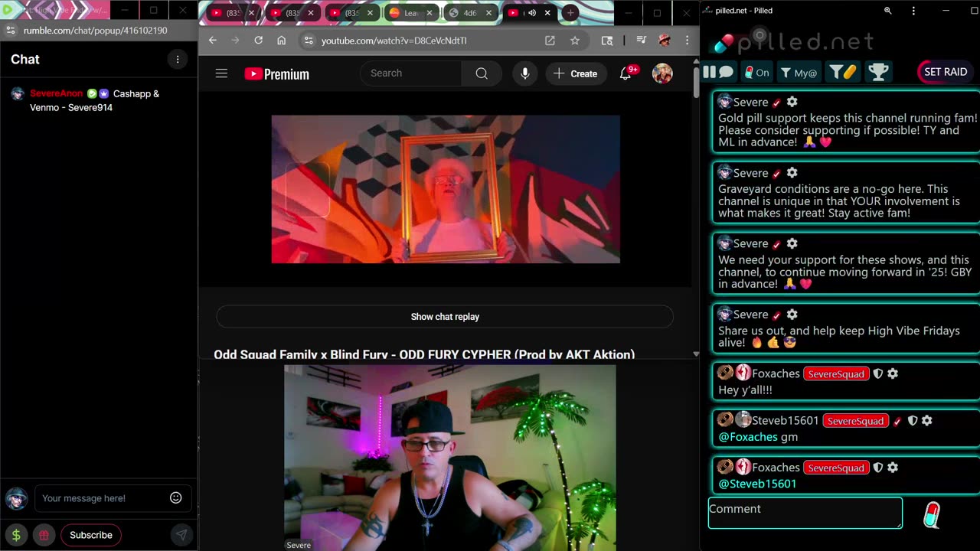The height and width of the screenshot is (551, 980).
Task: Start YouTube voice search with microphone
Action: [x=524, y=73]
